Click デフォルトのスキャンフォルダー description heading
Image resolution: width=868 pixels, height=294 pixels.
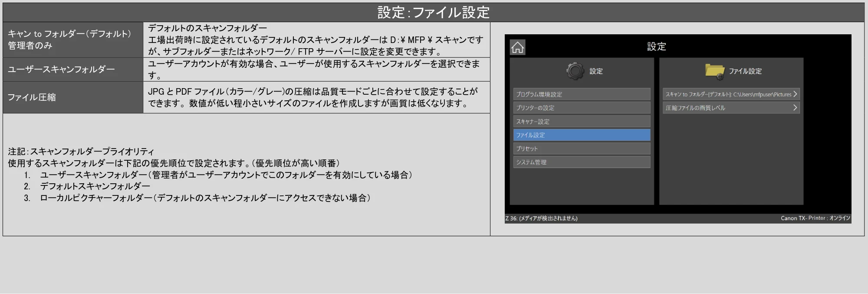click(x=207, y=28)
